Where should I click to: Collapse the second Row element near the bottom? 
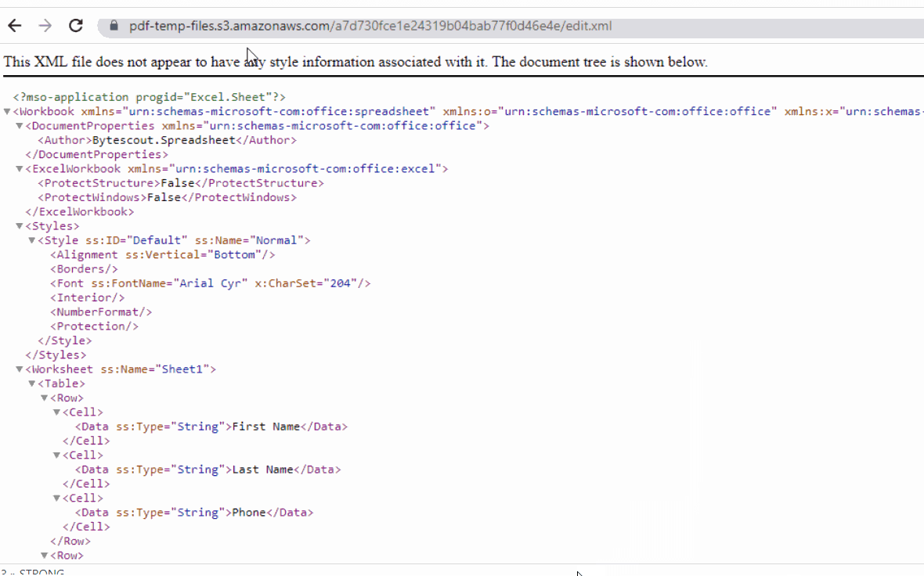(x=44, y=555)
